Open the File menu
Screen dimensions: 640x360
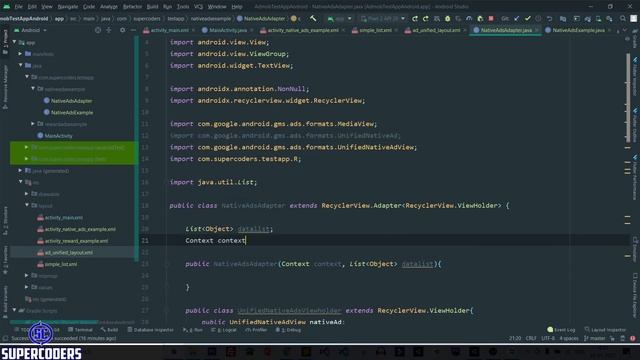click(19, 7)
